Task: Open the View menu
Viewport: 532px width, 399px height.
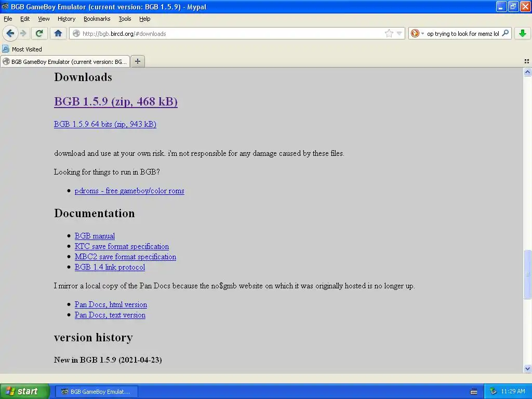Action: pos(44,19)
